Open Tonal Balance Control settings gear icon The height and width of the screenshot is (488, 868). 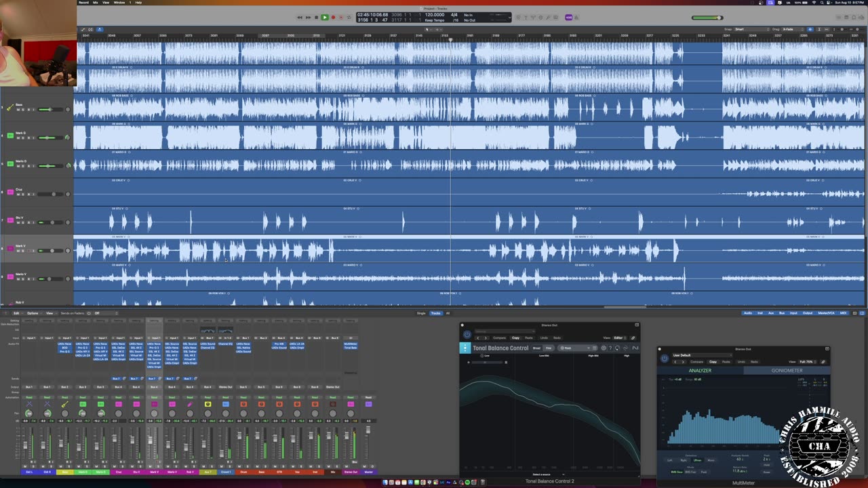(604, 348)
